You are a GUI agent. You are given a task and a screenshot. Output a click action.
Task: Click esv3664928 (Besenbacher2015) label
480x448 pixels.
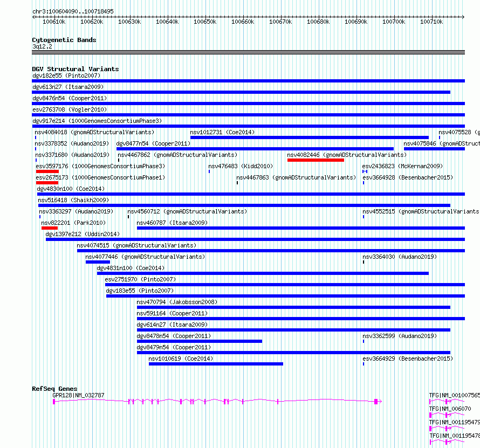pyautogui.click(x=408, y=177)
